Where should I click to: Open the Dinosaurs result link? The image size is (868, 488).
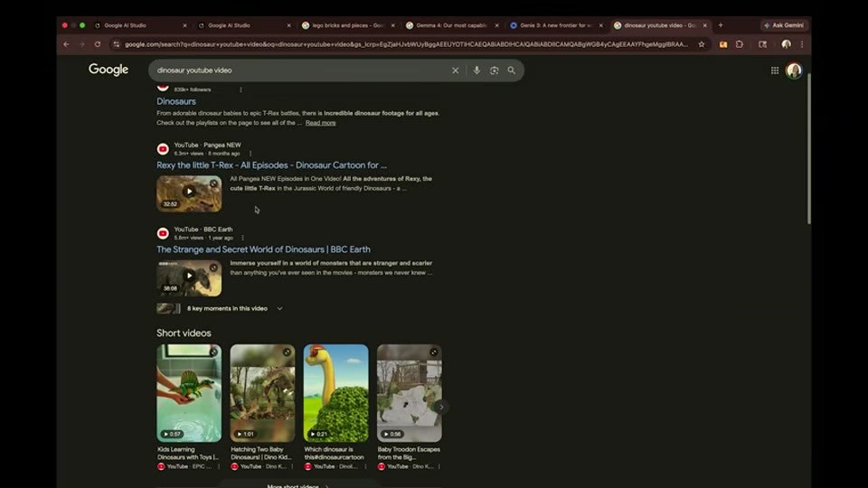[x=176, y=101]
